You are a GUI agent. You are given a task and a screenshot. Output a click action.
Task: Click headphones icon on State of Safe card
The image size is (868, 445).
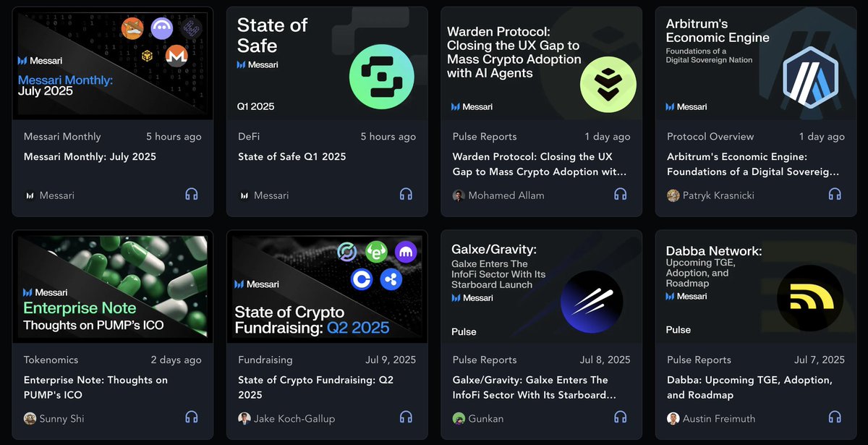click(406, 195)
